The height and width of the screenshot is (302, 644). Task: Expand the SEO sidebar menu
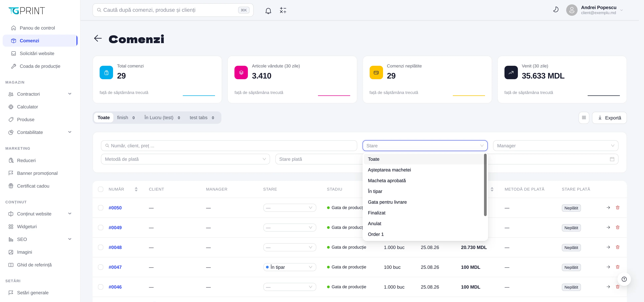click(40, 239)
